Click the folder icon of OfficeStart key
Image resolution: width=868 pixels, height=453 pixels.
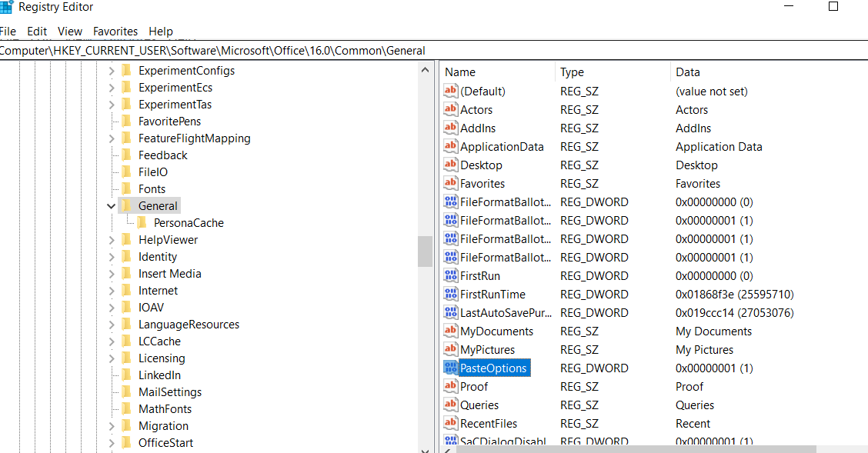point(127,442)
